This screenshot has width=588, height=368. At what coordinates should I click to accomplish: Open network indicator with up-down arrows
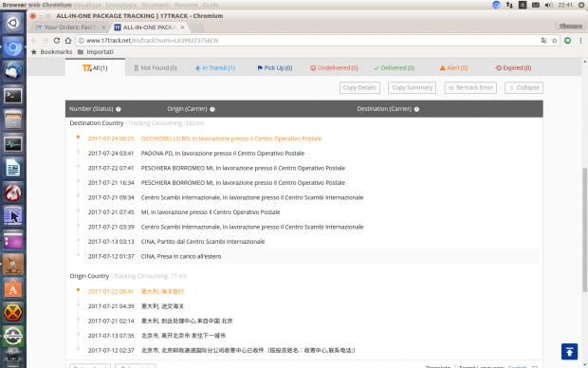click(509, 5)
